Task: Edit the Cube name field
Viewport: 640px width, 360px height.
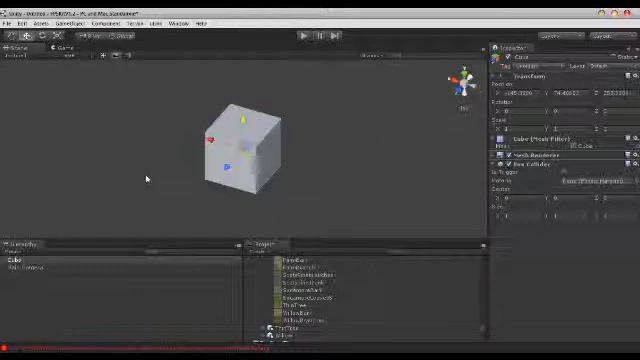Action: click(x=561, y=57)
